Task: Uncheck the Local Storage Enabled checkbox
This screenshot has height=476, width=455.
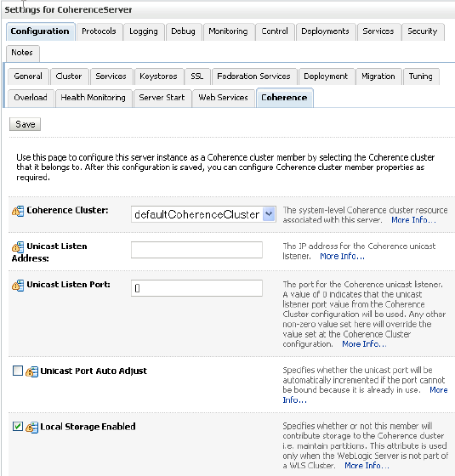Action: [18, 426]
